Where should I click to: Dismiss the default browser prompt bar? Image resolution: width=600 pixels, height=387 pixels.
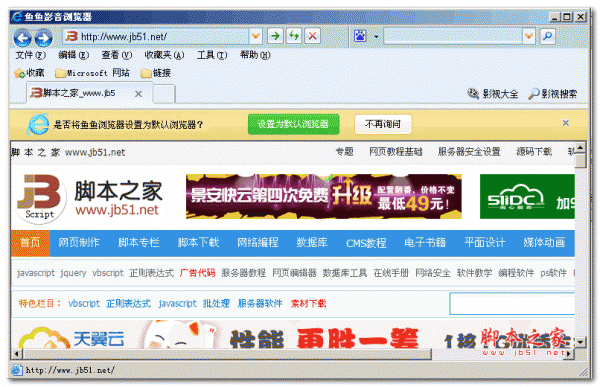click(566, 123)
